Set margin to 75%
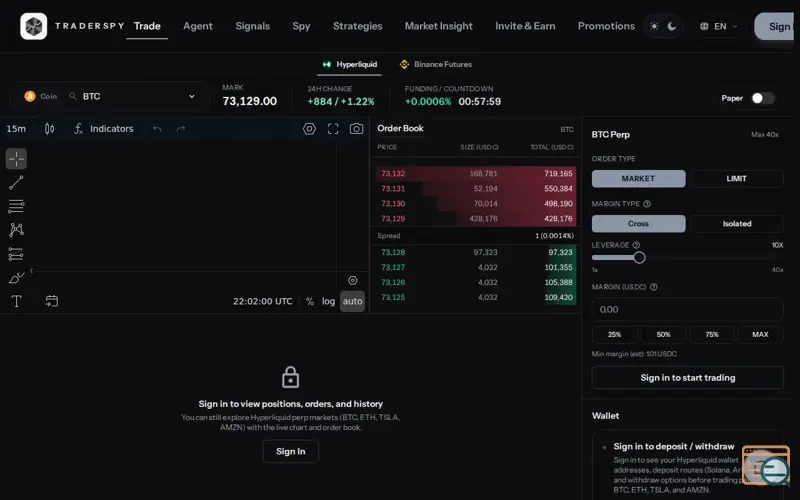800x500 pixels. click(x=712, y=334)
